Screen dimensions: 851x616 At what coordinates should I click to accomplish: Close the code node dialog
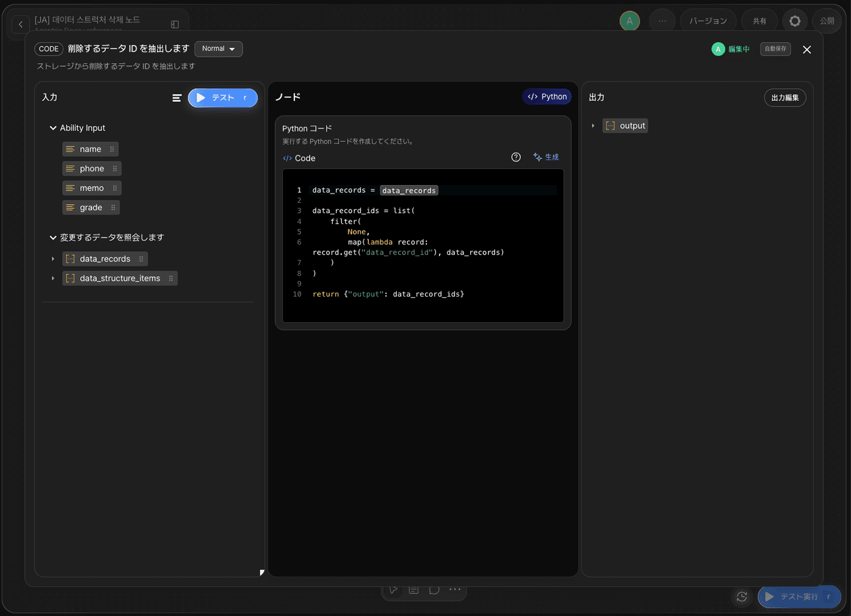pyautogui.click(x=807, y=50)
